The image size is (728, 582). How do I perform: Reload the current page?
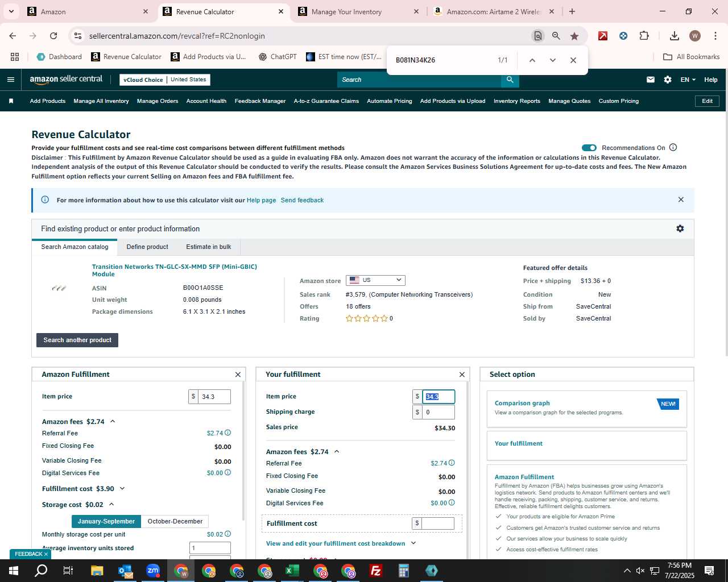point(53,36)
